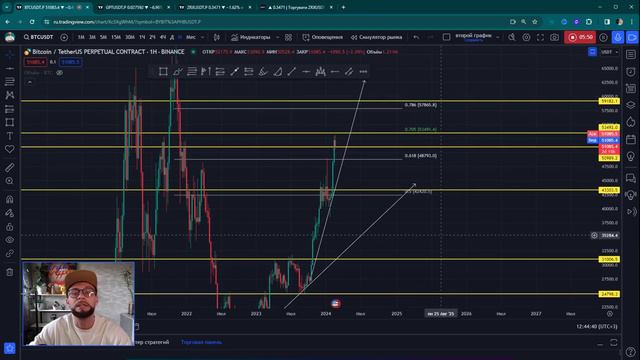The height and width of the screenshot is (360, 640).
Task: Open the heart icons tool in left sidebar
Action: tap(10, 149)
